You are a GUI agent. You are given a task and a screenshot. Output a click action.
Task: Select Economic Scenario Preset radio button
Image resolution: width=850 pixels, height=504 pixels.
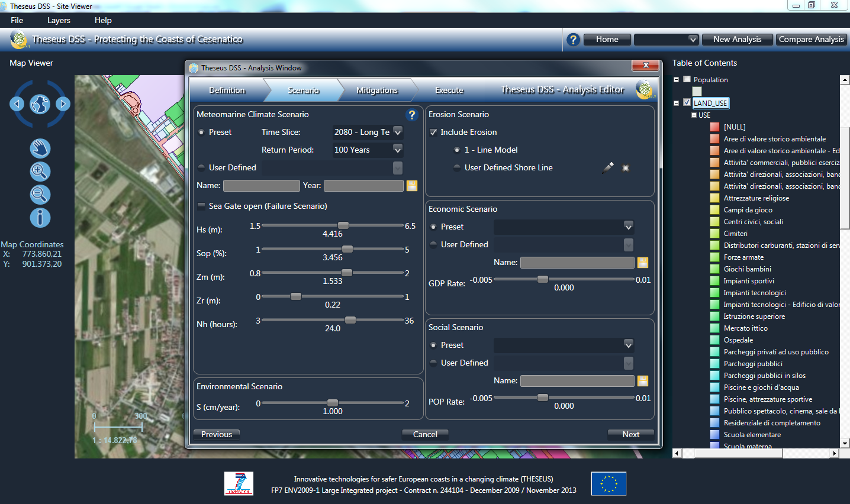tap(433, 227)
